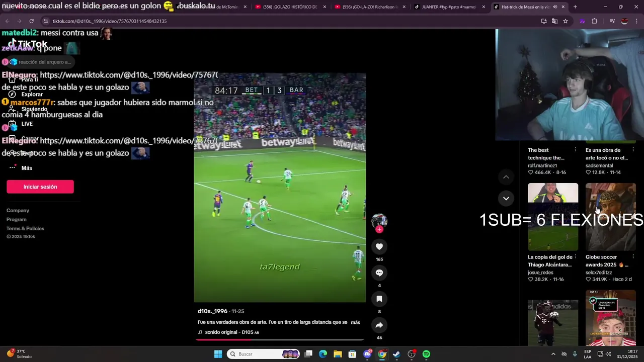The image size is (644, 362).
Task: Expand video description with 'más'
Action: tap(355, 322)
